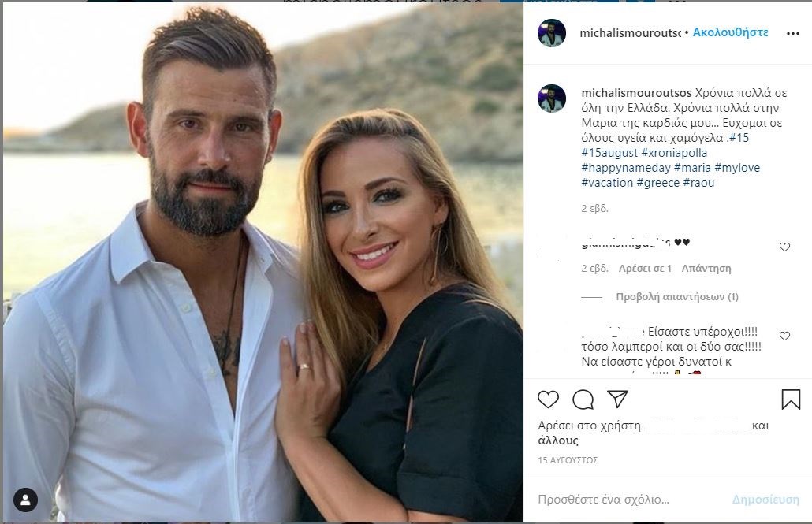
Task: Open the three-dot more options menu
Action: (792, 33)
